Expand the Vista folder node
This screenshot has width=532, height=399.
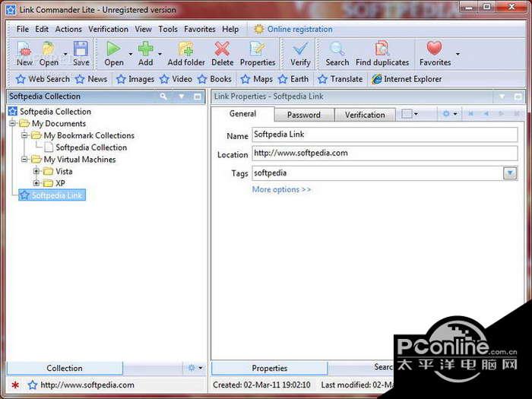pyautogui.click(x=36, y=171)
